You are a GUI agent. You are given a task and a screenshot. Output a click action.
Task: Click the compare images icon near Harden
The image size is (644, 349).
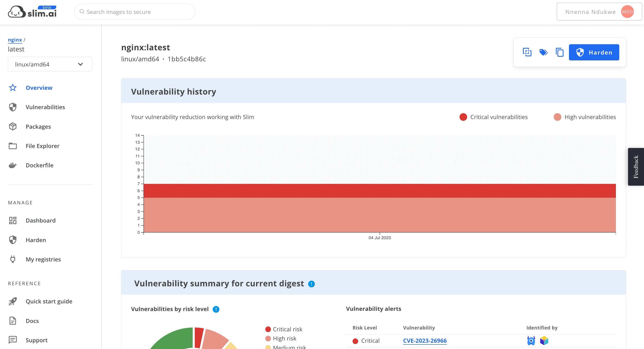click(x=527, y=52)
